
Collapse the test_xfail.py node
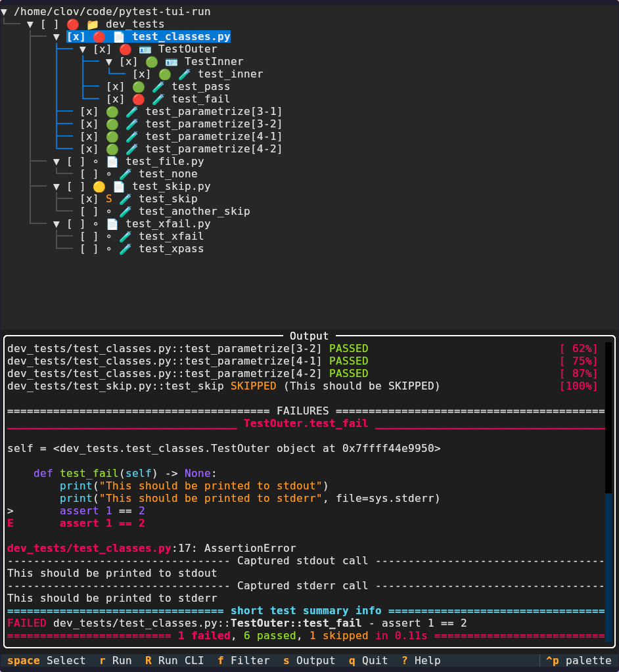(x=56, y=224)
